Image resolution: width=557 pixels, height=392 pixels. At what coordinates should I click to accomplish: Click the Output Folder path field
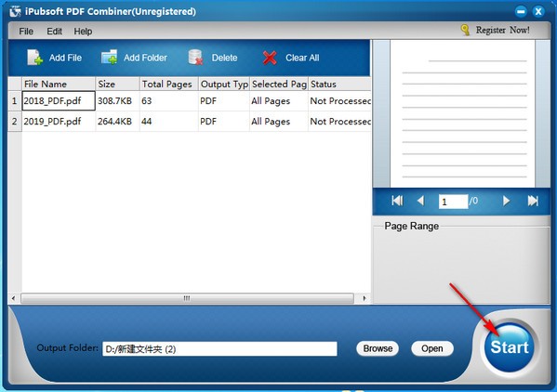pyautogui.click(x=219, y=349)
